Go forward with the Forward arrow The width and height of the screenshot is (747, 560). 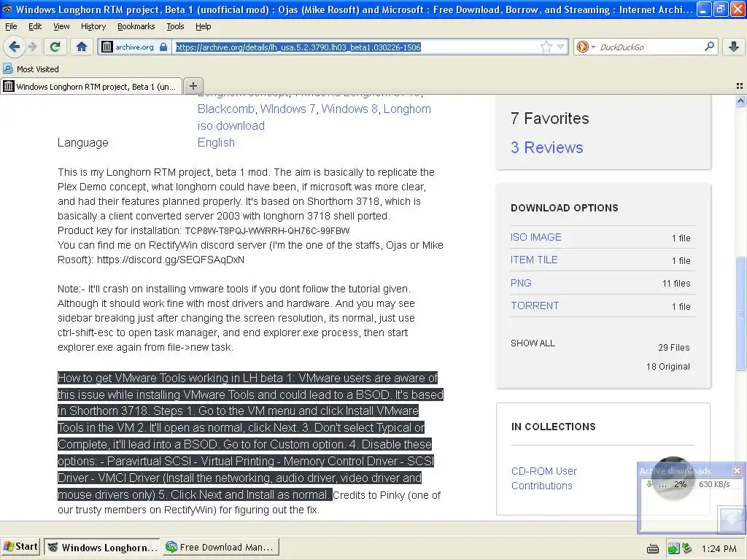pos(33,47)
